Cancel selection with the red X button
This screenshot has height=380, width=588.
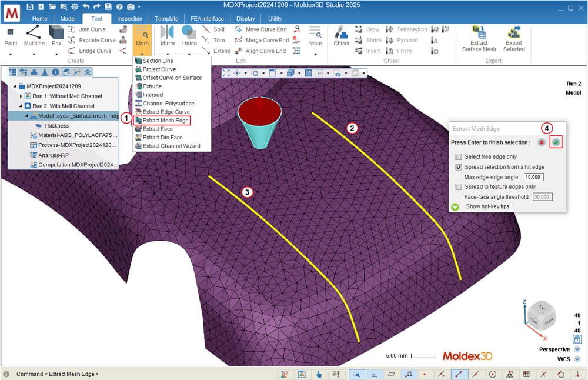541,142
